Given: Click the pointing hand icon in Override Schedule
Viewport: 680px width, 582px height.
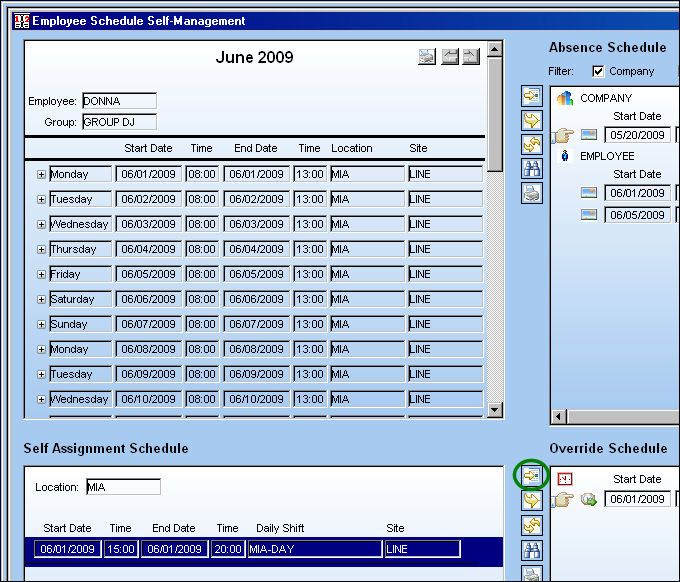Looking at the screenshot, I should 563,500.
